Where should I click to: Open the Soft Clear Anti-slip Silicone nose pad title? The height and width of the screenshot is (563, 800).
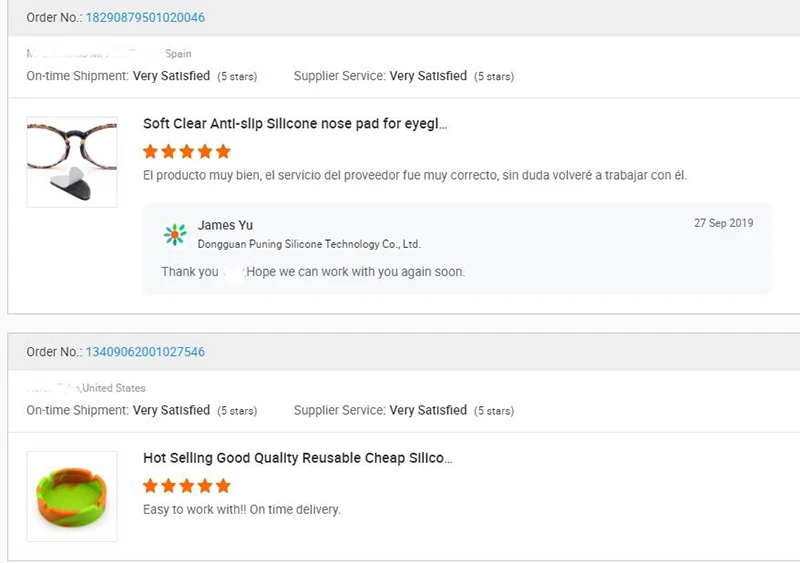tap(295, 124)
